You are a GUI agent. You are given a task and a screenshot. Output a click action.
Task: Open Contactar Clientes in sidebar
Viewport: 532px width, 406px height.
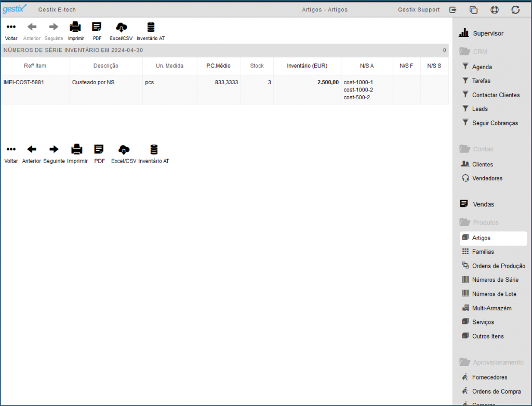491,95
